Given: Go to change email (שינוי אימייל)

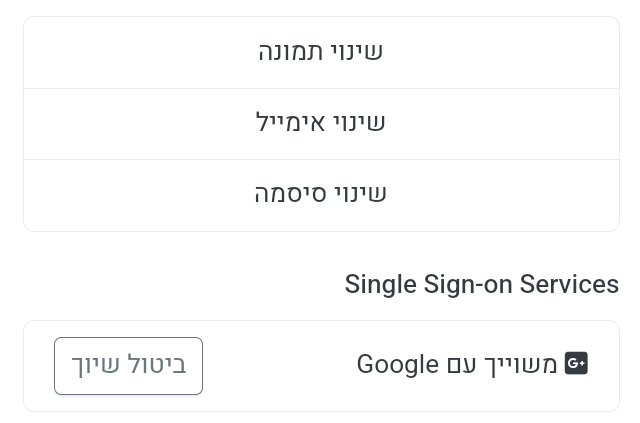Looking at the screenshot, I should coord(321,123).
